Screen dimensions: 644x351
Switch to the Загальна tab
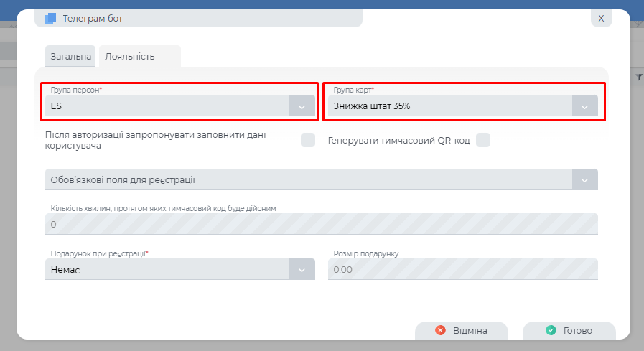click(x=70, y=56)
